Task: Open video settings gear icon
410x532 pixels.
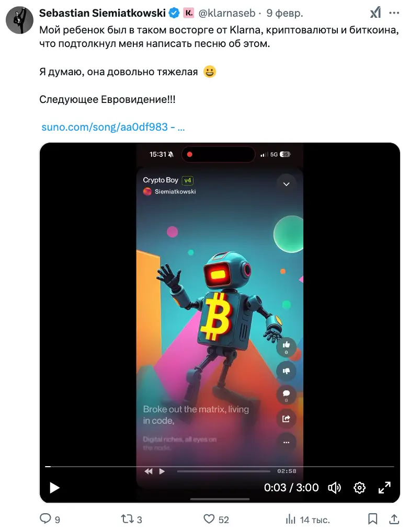Action: click(359, 488)
